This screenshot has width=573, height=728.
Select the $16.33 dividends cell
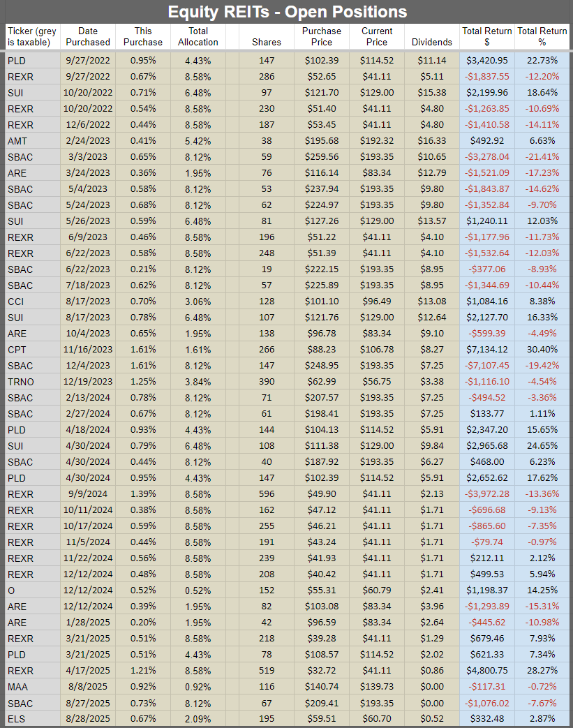[431, 140]
